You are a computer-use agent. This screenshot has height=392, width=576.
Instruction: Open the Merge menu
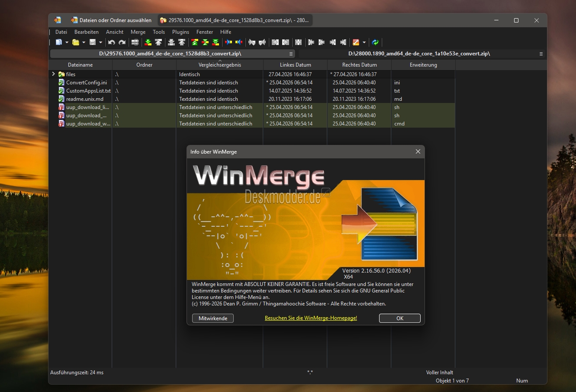pos(138,32)
